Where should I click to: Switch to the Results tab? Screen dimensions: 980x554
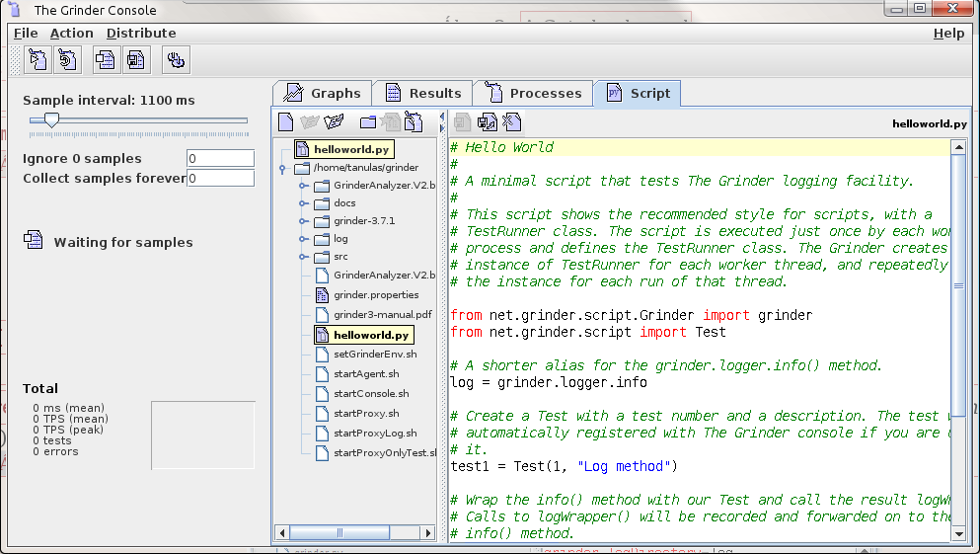422,93
